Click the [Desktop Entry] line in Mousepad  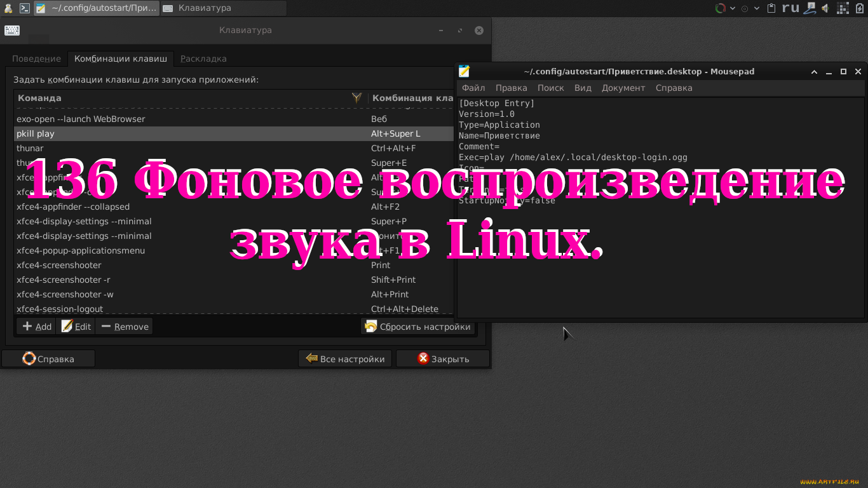(497, 103)
